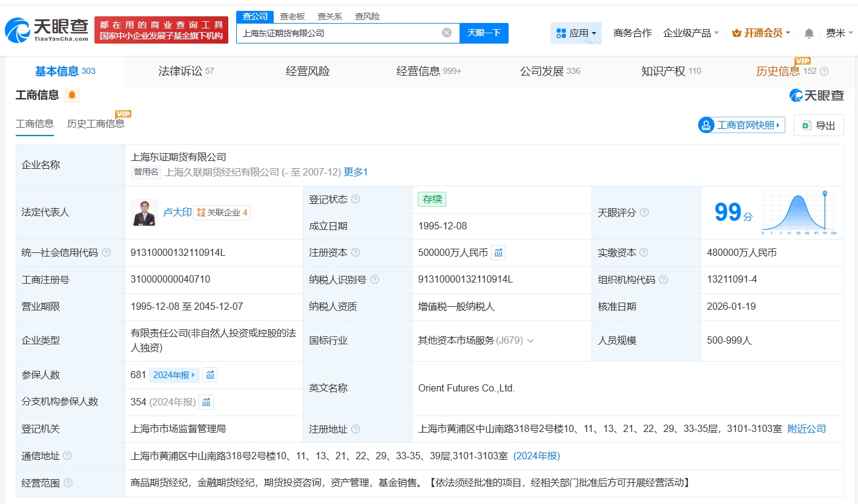Viewport: 858px width, 504px height.
Task: Click help icon next to 天眼评分
Action: [x=644, y=213]
